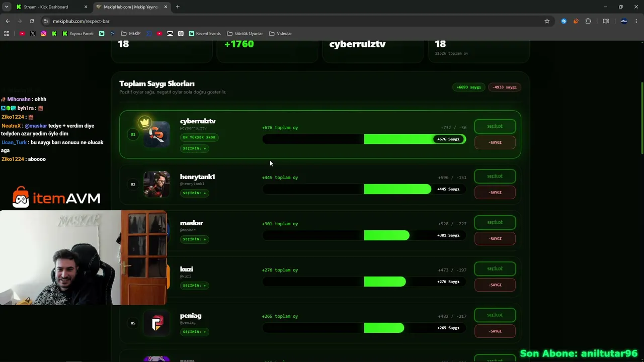The height and width of the screenshot is (362, 644).
Task: Bookmark this page with the star icon
Action: 547,21
